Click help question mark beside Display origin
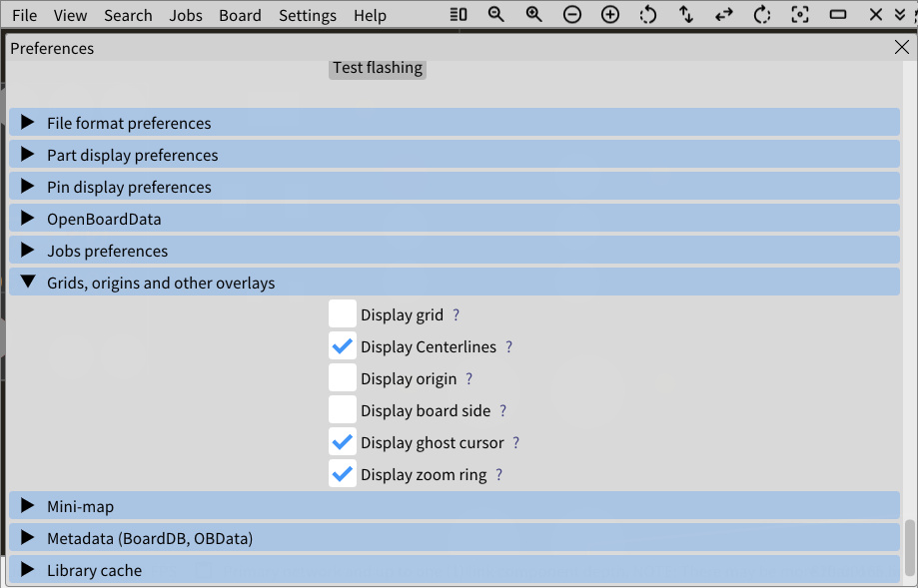The width and height of the screenshot is (918, 588). click(x=468, y=379)
